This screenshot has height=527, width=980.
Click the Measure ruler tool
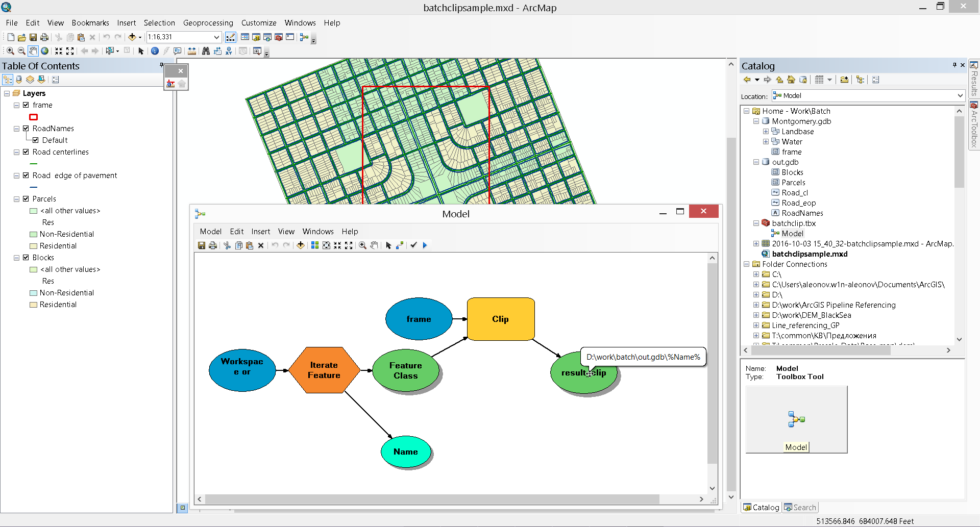[192, 51]
